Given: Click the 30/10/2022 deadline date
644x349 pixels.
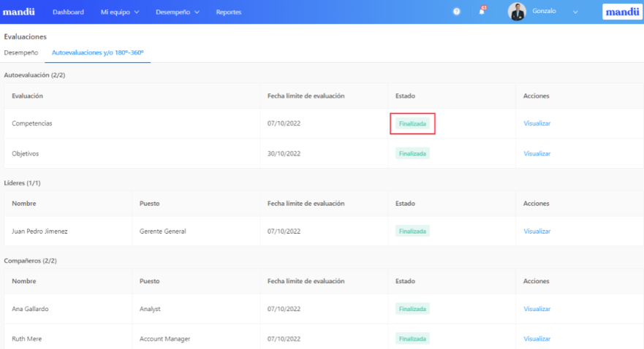Looking at the screenshot, I should tap(284, 153).
